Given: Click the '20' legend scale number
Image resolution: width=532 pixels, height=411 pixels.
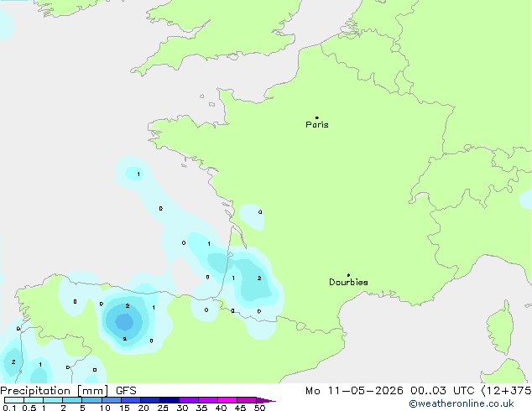Looking at the screenshot, I should click(143, 408).
